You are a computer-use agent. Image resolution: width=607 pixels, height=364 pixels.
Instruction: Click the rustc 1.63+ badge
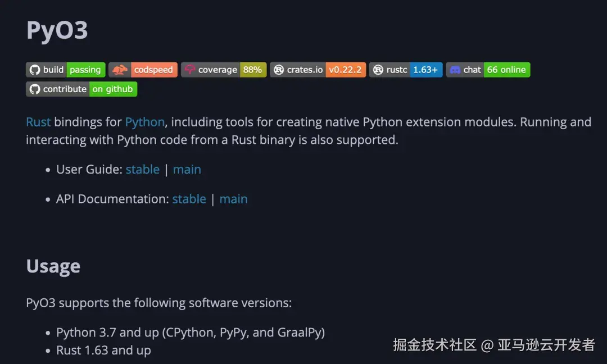coord(406,70)
